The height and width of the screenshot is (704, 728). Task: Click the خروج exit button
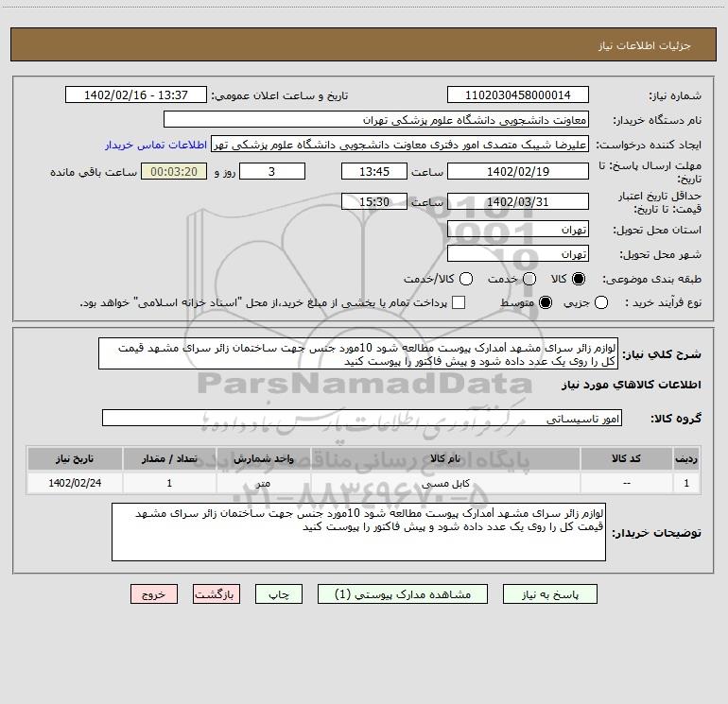click(x=154, y=594)
